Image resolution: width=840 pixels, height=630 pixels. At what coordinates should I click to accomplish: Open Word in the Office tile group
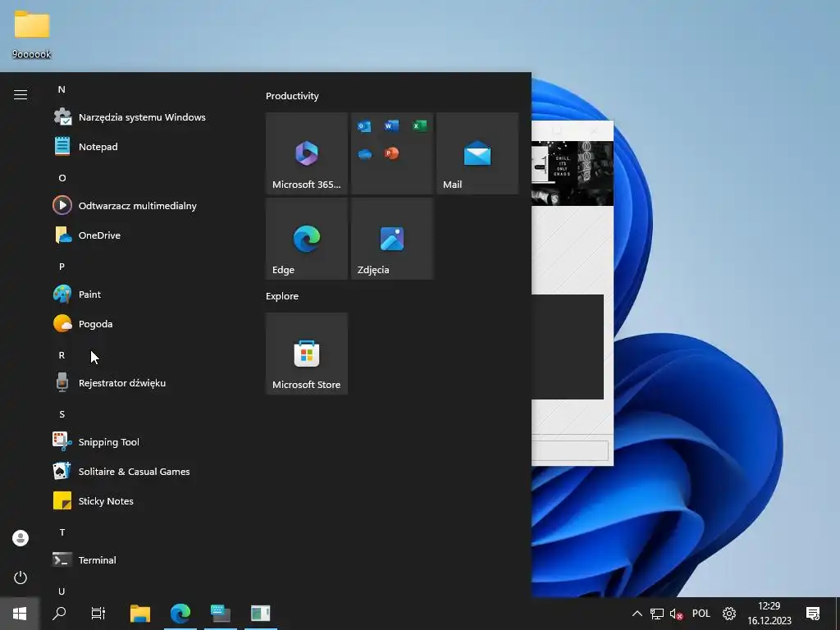(x=391, y=126)
